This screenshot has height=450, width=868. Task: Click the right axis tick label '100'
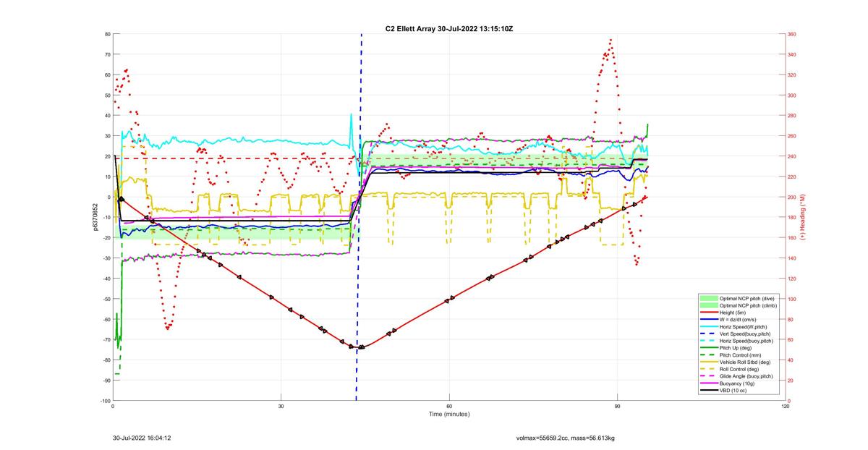(792, 299)
